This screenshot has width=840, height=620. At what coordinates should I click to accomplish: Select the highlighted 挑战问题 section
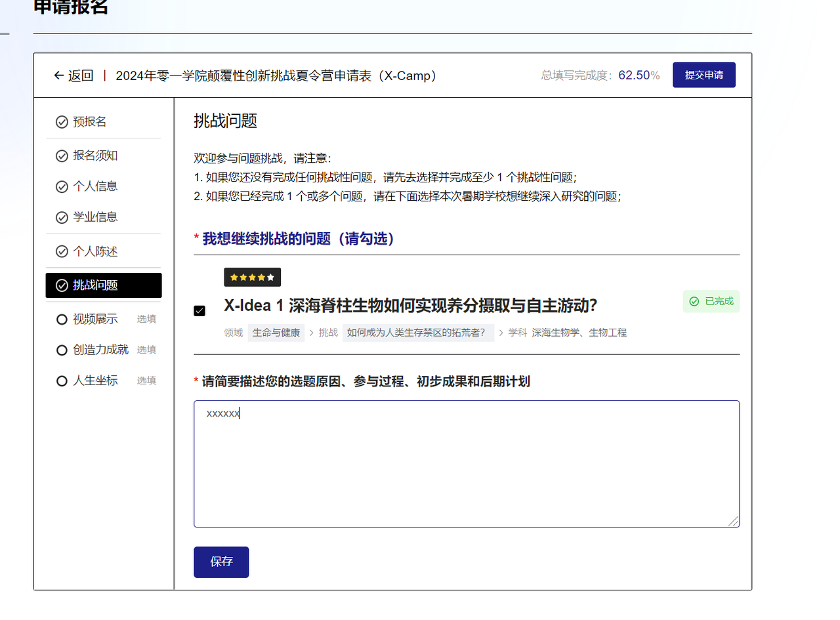click(104, 285)
